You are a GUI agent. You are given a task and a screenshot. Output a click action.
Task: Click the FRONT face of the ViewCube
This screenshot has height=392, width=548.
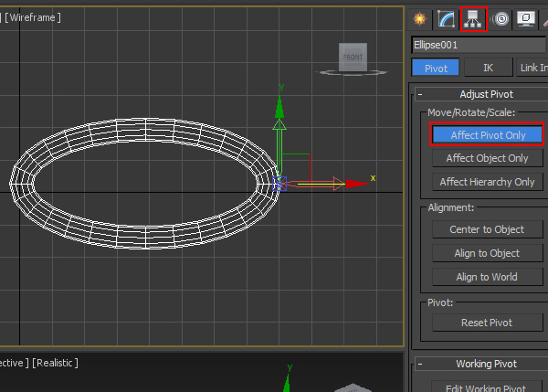point(352,58)
